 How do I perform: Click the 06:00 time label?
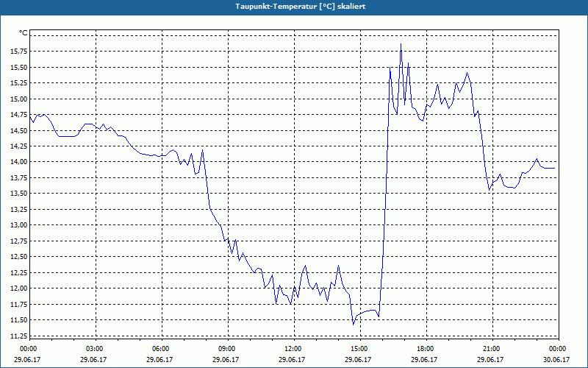(x=159, y=349)
